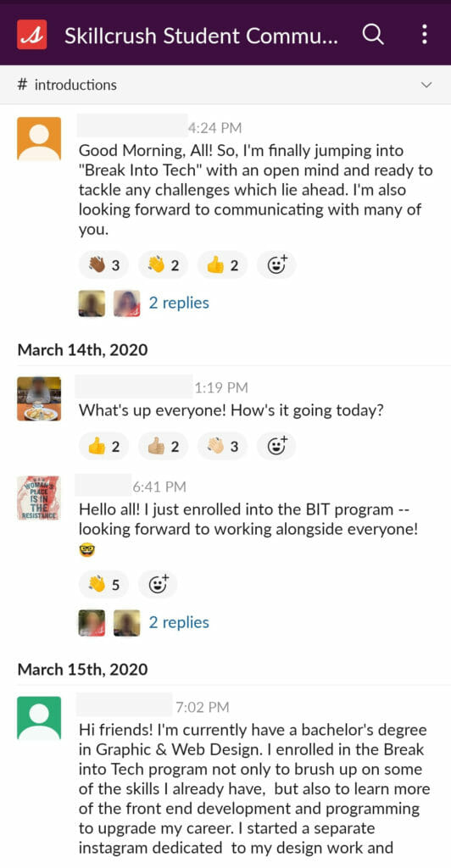Viewport: 451px width, 868px height.
Task: Tap the Woman's Place Resistance avatar
Action: 39,498
